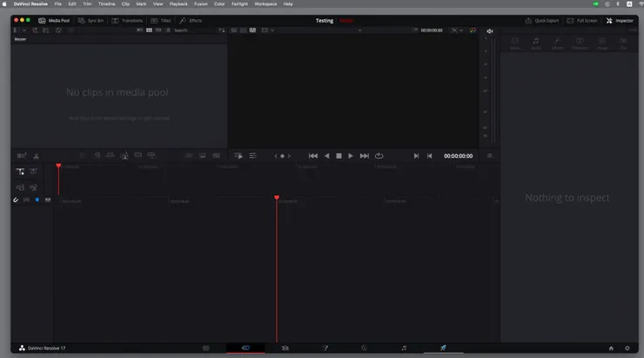Image resolution: width=644 pixels, height=358 pixels.
Task: Open the Media Pool panel
Action: pyautogui.click(x=54, y=21)
